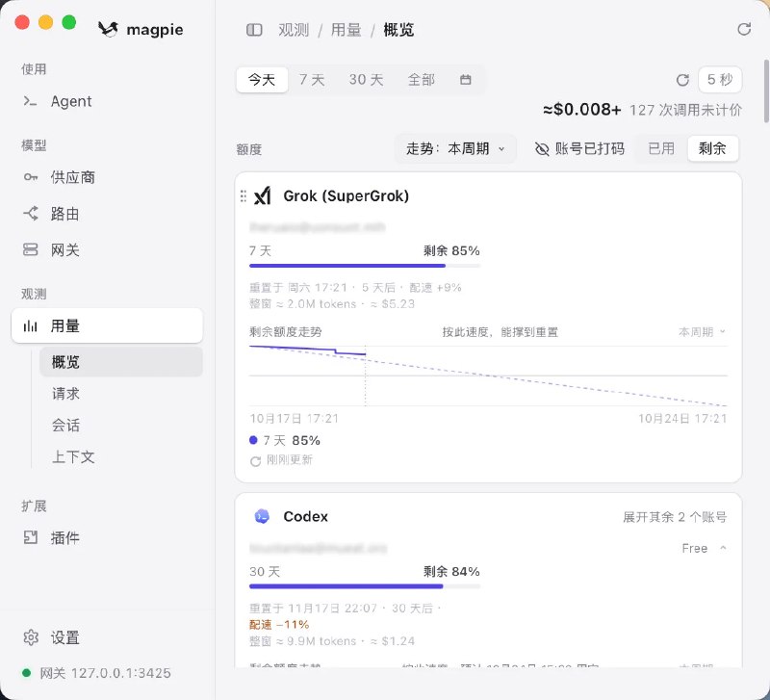The height and width of the screenshot is (700, 770).
Task: Click the Grok xAI logo
Action: [262, 196]
